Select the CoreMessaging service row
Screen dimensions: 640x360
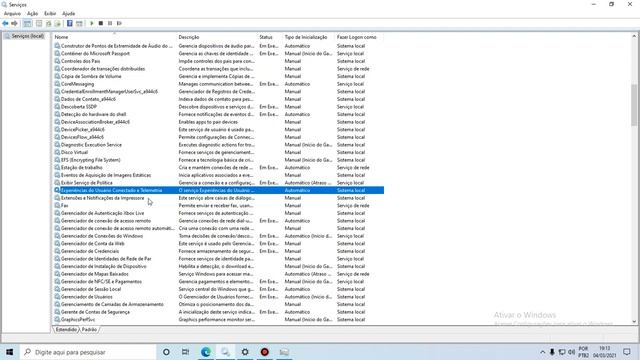[218, 84]
